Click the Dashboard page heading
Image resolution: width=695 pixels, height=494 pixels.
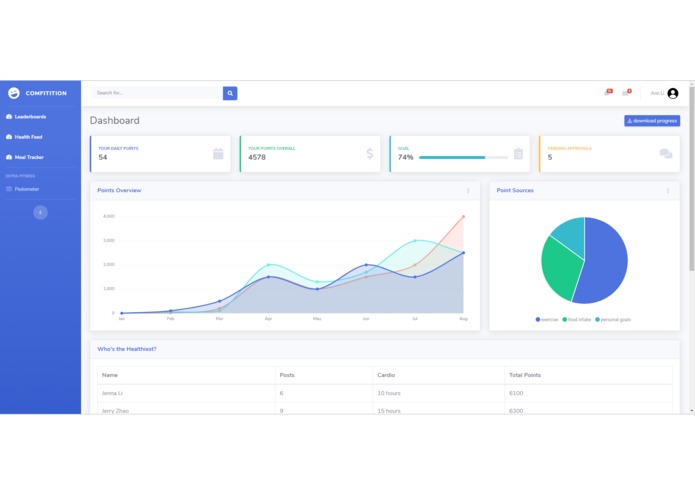[114, 121]
